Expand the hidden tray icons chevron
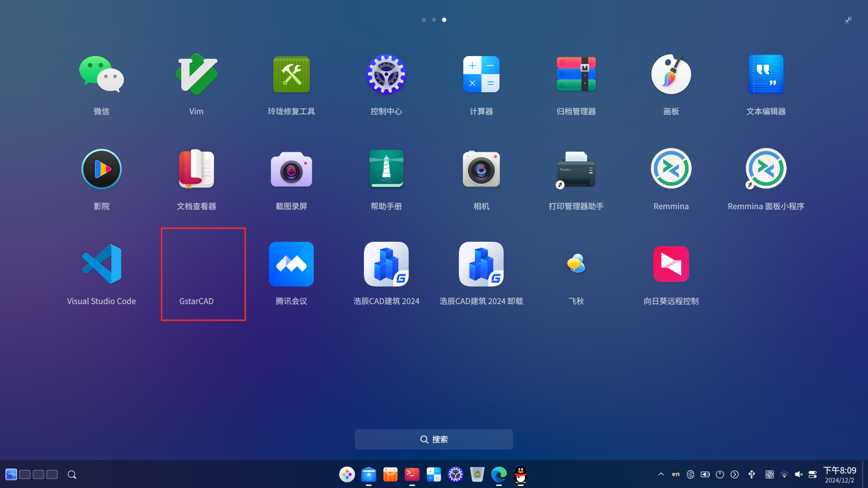This screenshot has height=488, width=868. 661,474
